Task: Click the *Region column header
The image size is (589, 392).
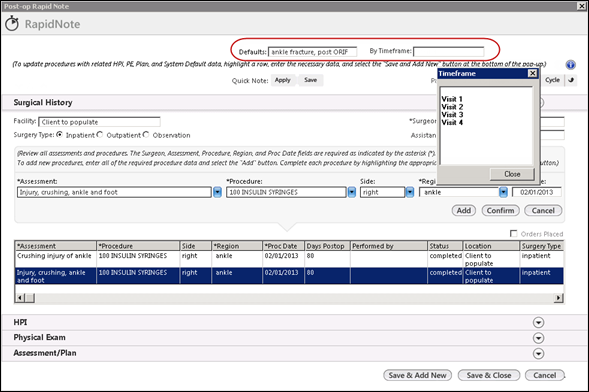Action: pyautogui.click(x=237, y=246)
